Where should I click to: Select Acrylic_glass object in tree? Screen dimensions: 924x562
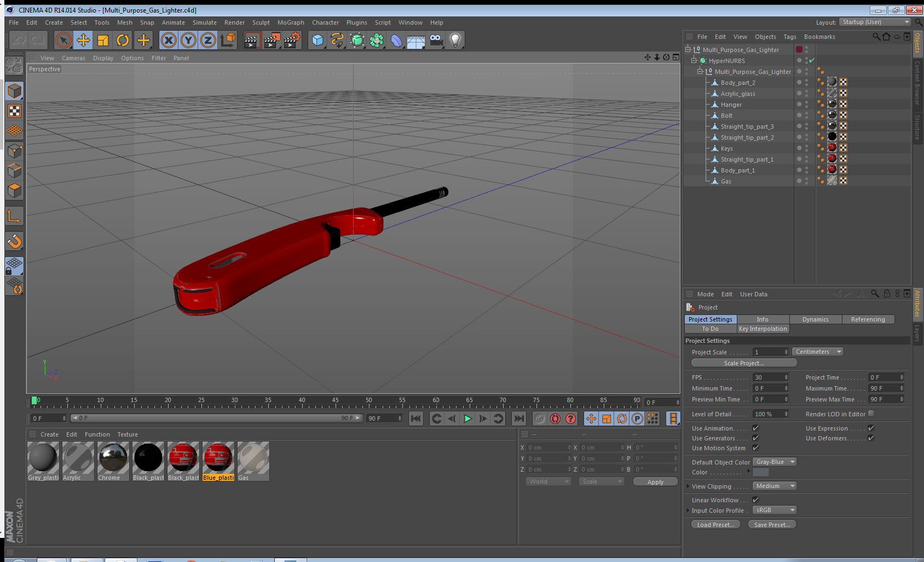click(x=737, y=94)
